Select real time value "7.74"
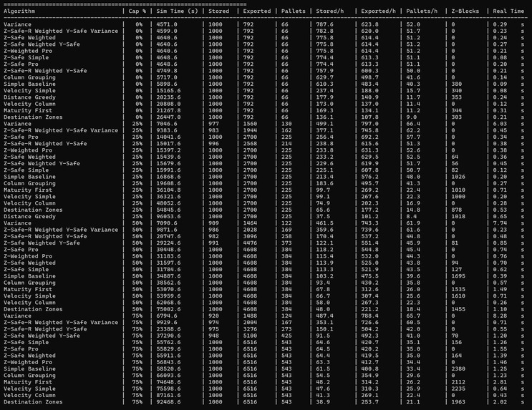Screen dimensions: 532x410 (500, 223)
